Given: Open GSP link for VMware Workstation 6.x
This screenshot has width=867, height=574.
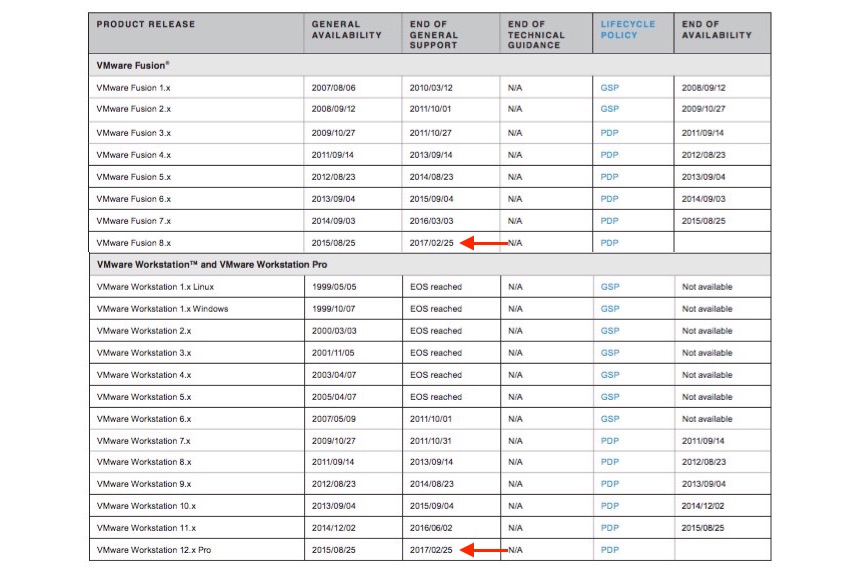Looking at the screenshot, I should point(610,419).
